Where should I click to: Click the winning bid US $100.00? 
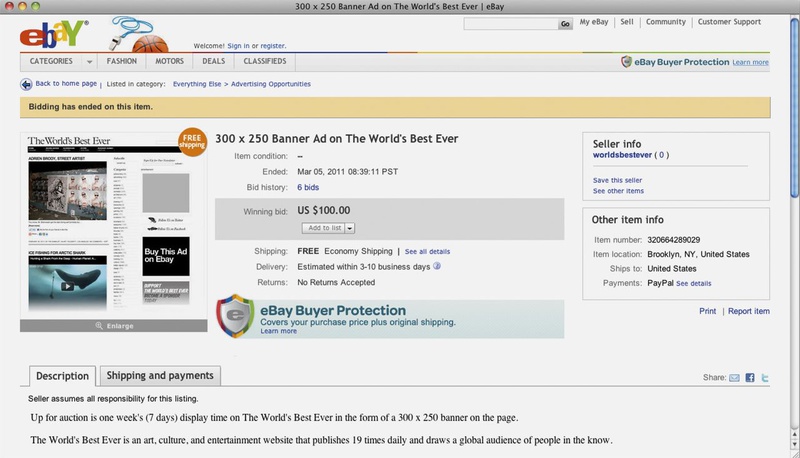(x=324, y=210)
